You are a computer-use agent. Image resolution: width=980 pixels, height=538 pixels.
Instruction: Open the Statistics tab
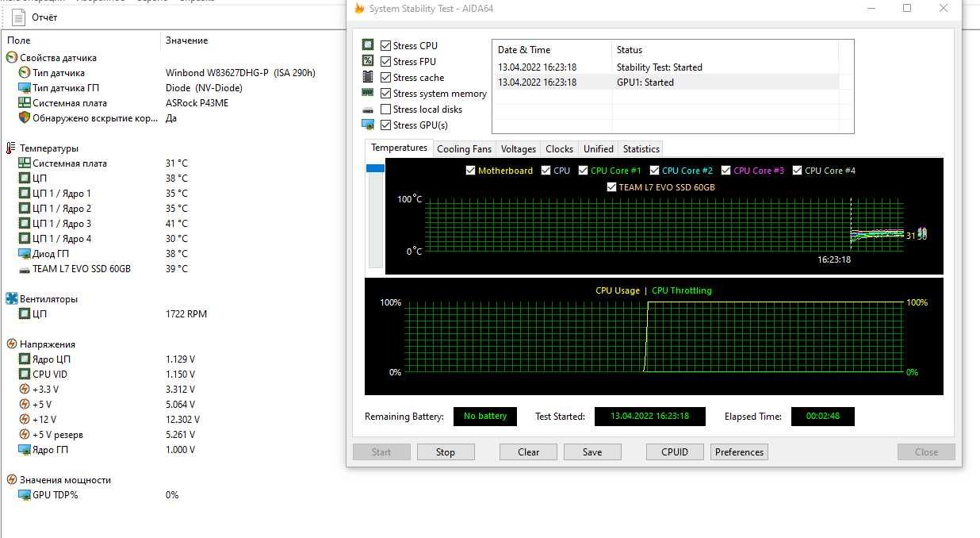[641, 149]
